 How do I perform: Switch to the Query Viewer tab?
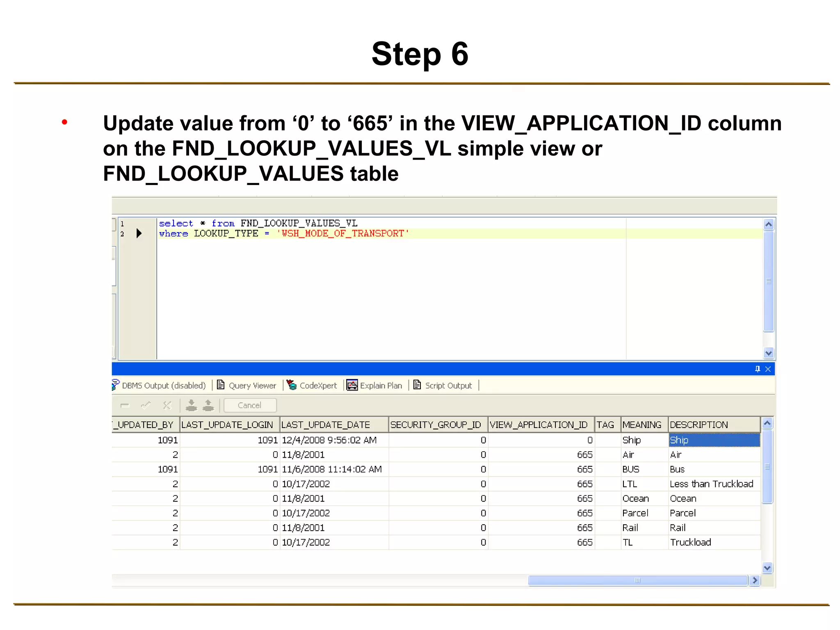pos(247,386)
